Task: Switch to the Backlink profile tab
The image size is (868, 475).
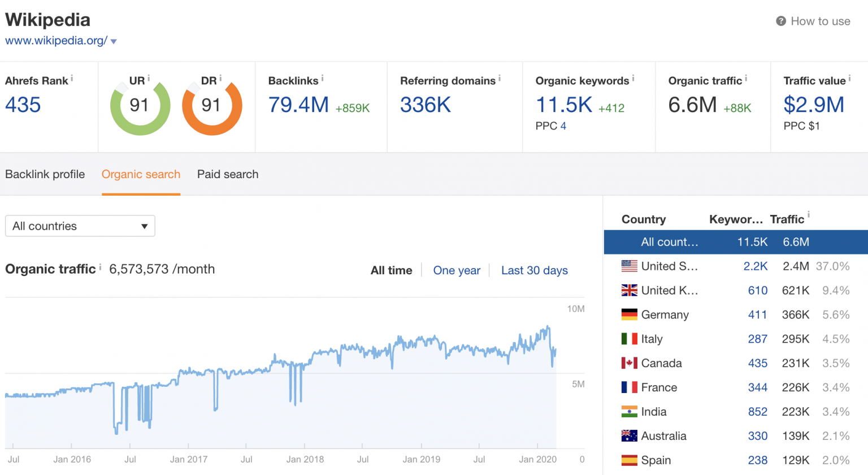Action: [x=45, y=174]
